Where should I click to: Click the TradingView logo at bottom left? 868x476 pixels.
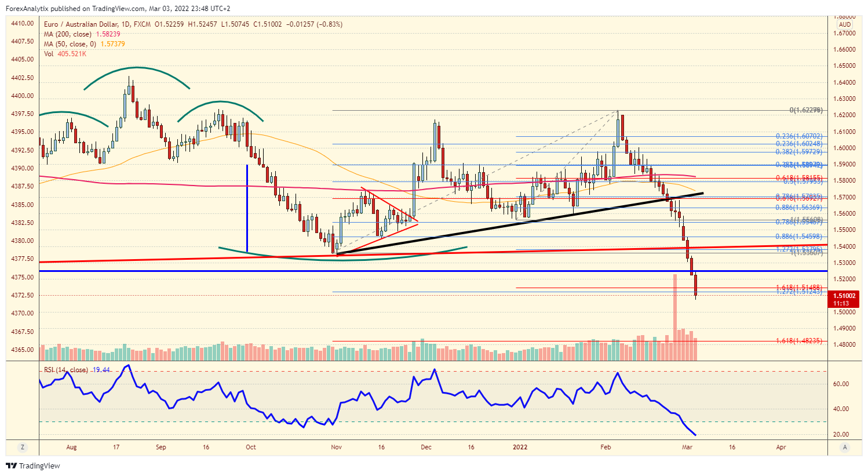pyautogui.click(x=33, y=466)
